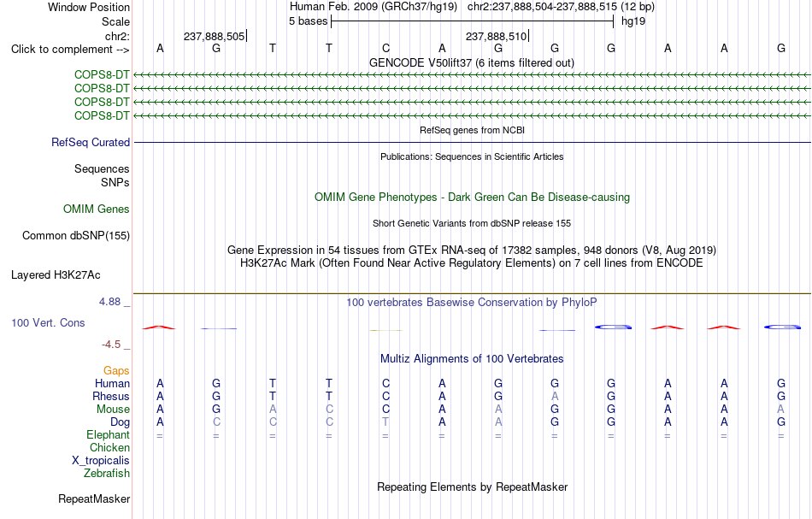
Task: Click the first COPS8-DT gene label
Action: (102, 74)
